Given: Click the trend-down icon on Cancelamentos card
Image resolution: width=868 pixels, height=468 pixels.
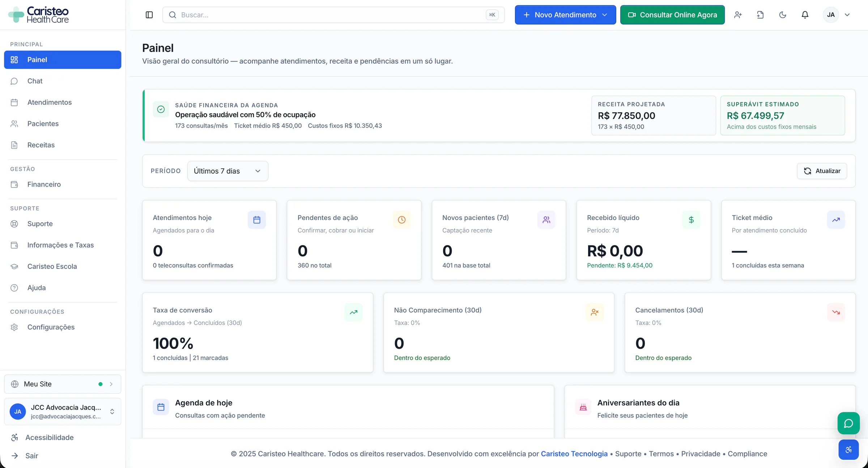Looking at the screenshot, I should (x=836, y=312).
